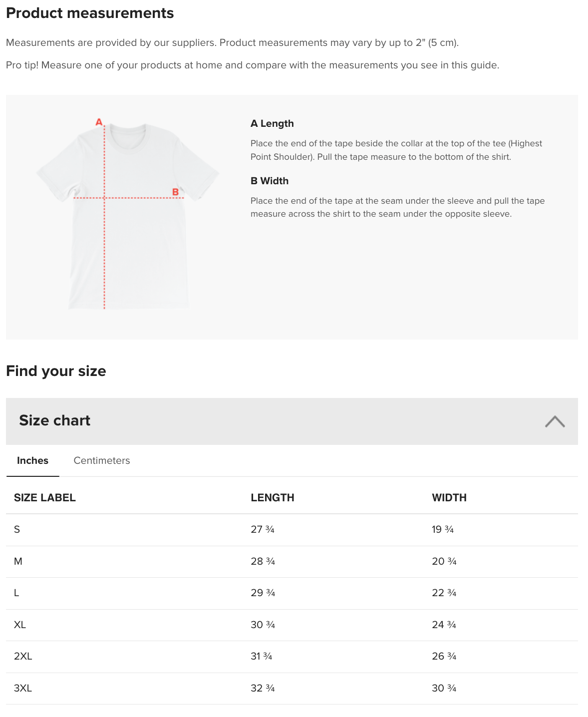Screen dimensions: 588x717
Task: Select the S size row label
Action: point(17,529)
